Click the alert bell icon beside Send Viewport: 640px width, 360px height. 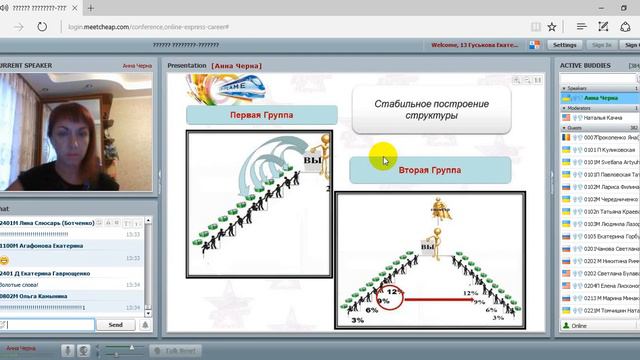[145, 325]
